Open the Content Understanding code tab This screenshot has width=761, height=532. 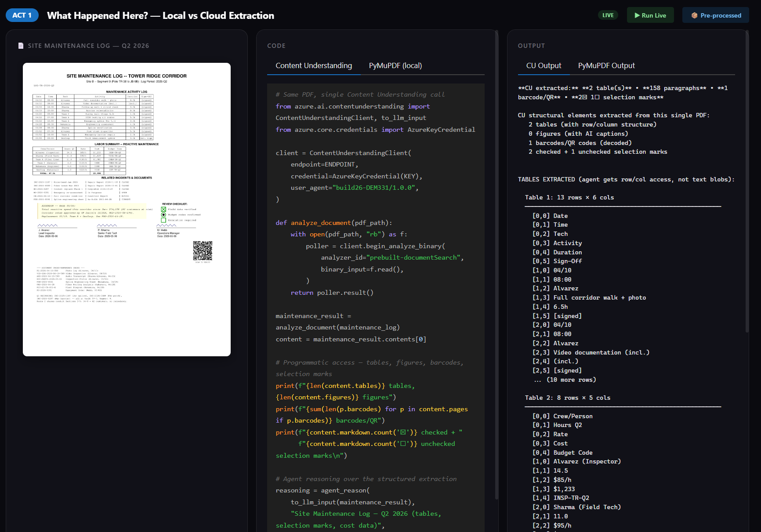coord(314,66)
